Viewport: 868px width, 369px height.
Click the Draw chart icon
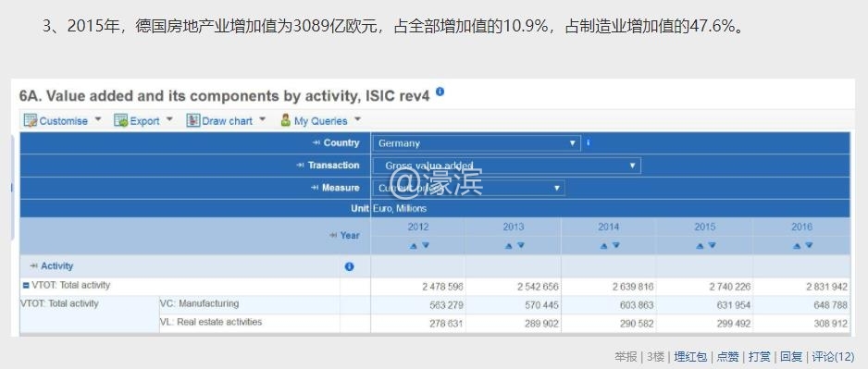click(192, 120)
